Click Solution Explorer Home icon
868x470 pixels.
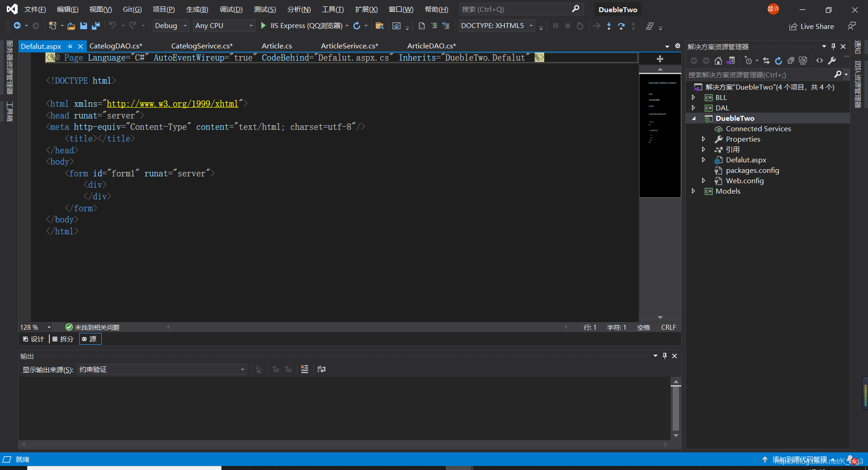tap(718, 61)
